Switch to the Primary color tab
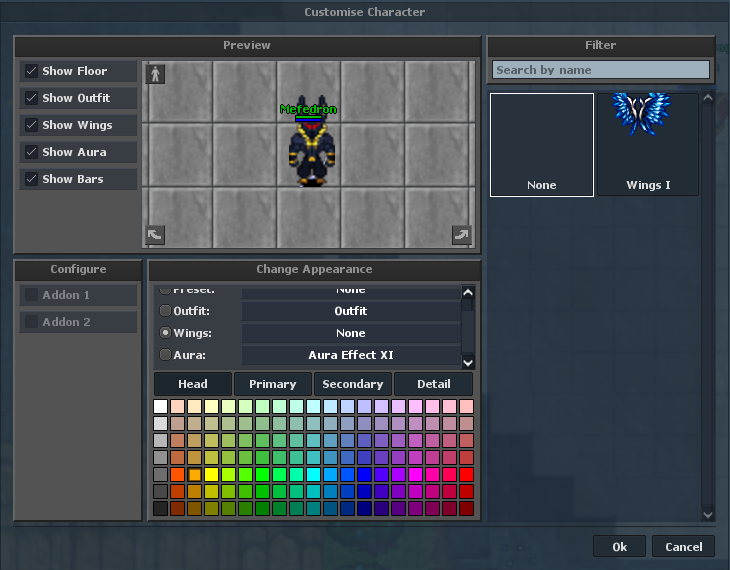Viewport: 730px width, 570px height. click(x=273, y=384)
